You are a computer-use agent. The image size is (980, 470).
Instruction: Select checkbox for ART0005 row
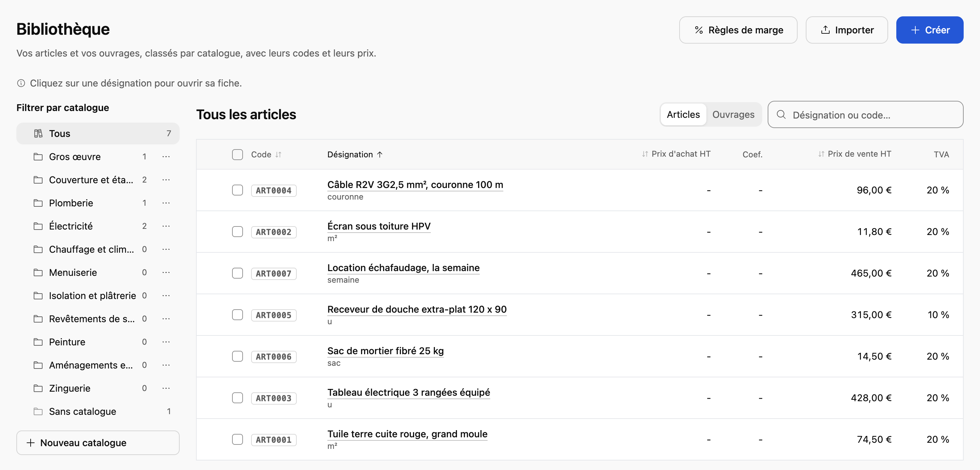click(x=238, y=315)
